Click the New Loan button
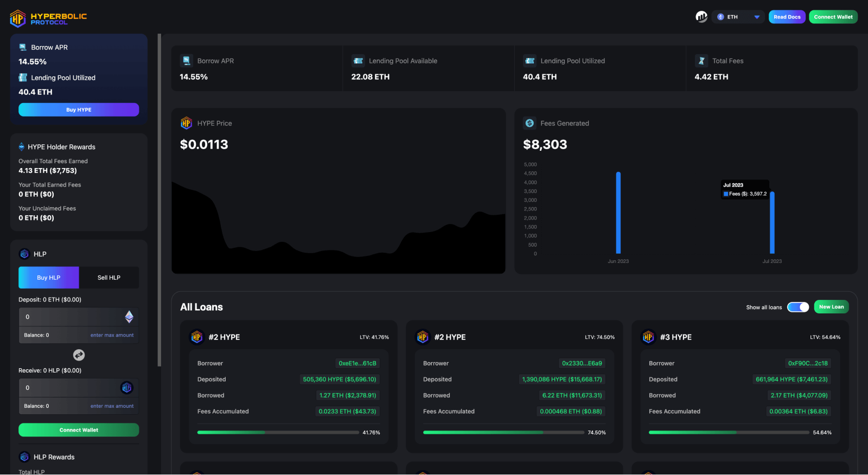This screenshot has height=475, width=868. (x=831, y=307)
